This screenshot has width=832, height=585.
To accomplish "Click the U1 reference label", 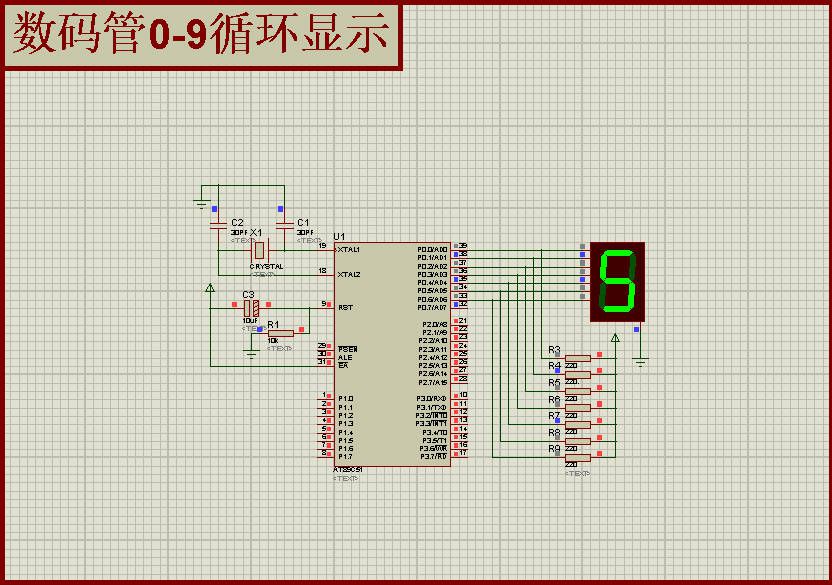I will (339, 236).
